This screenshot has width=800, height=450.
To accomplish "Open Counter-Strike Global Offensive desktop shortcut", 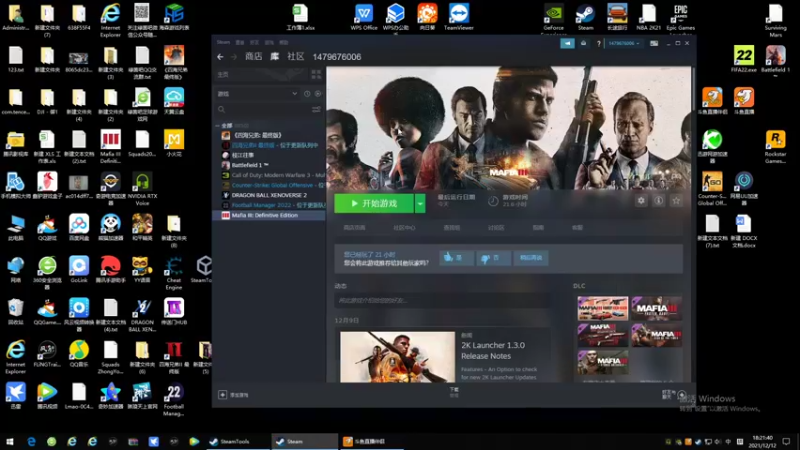I will (712, 189).
